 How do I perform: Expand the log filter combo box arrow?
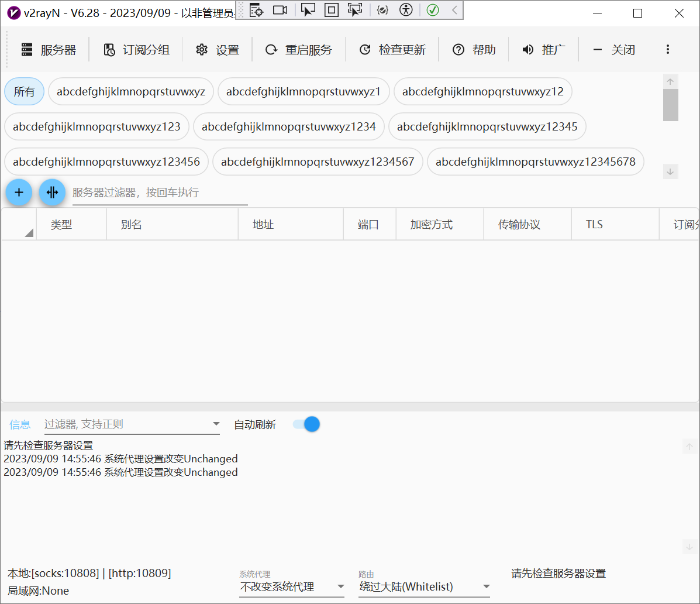coord(216,424)
